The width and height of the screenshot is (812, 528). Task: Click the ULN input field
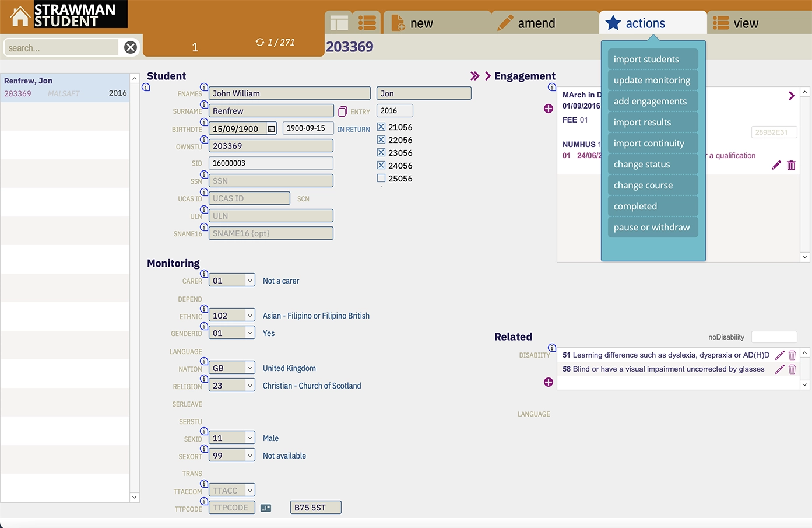[x=271, y=216]
